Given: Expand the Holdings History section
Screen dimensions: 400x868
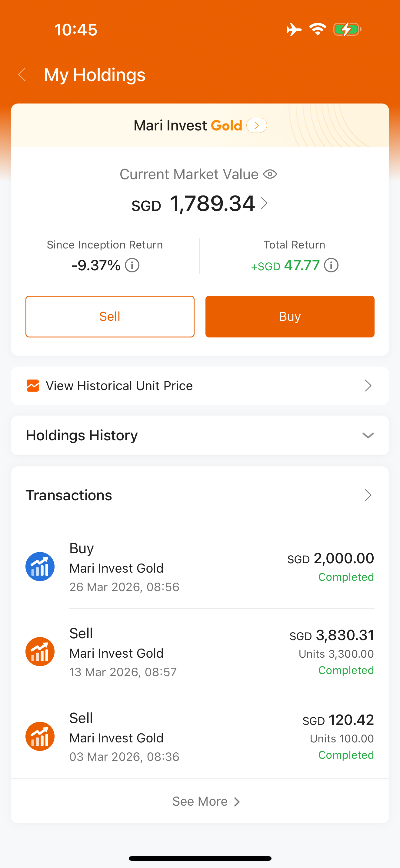Looking at the screenshot, I should pyautogui.click(x=200, y=435).
